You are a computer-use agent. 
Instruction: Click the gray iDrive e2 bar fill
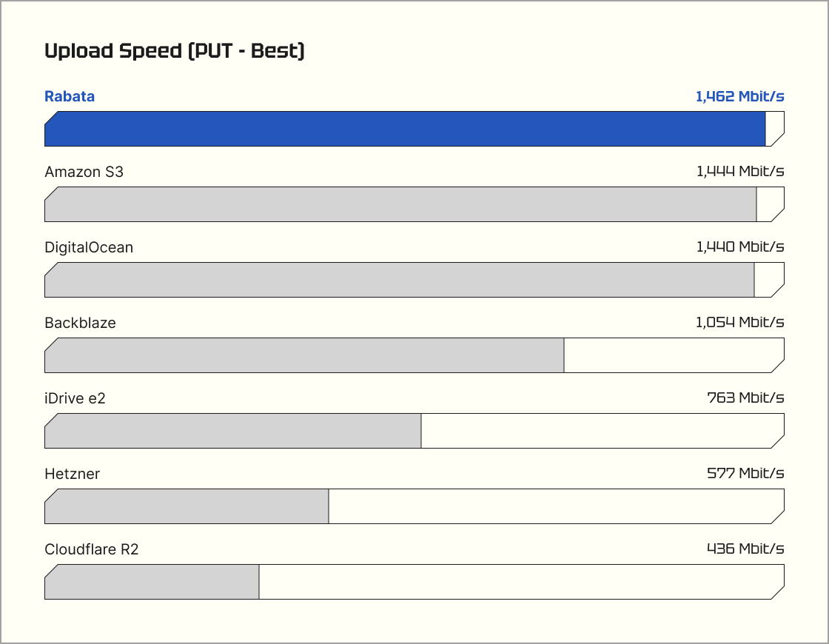232,431
